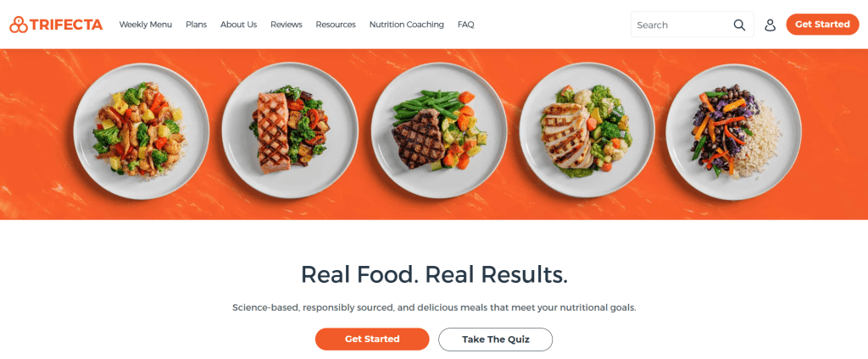Open the user account profile icon

pos(770,25)
